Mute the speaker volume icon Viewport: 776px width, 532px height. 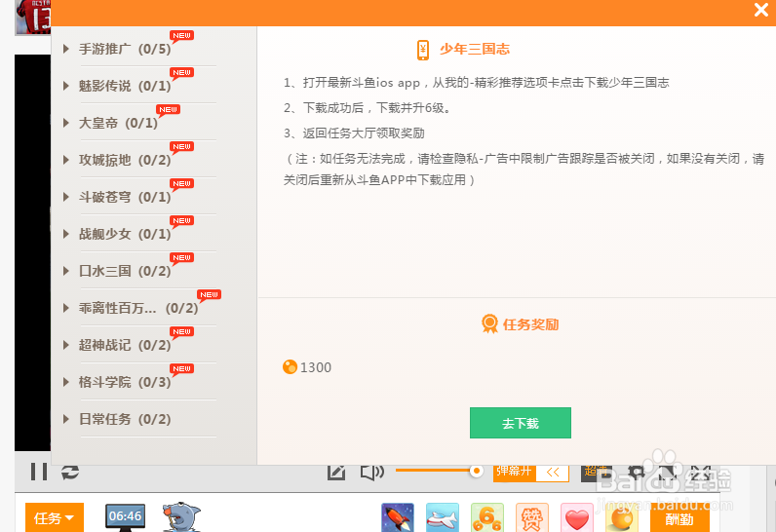point(372,473)
